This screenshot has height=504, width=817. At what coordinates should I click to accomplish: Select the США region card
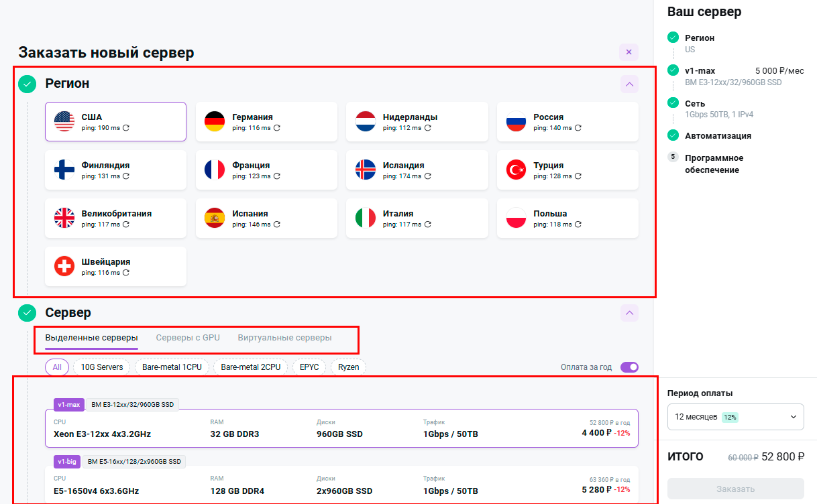[x=115, y=121]
